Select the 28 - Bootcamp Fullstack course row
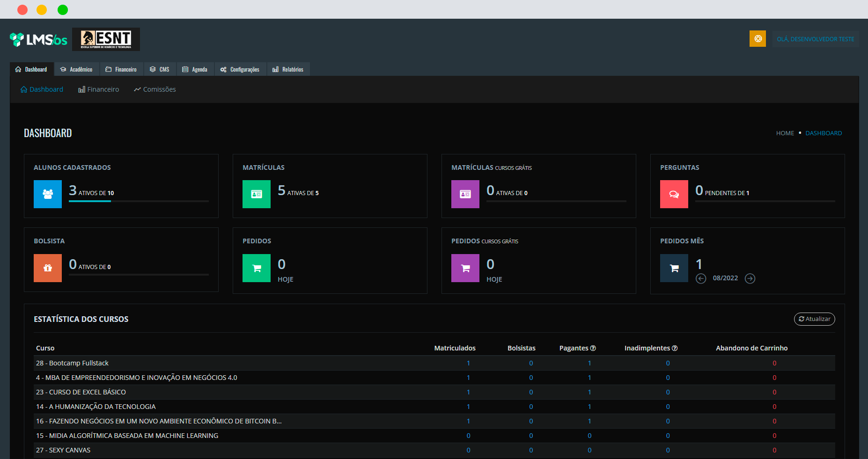868x459 pixels. coord(73,363)
